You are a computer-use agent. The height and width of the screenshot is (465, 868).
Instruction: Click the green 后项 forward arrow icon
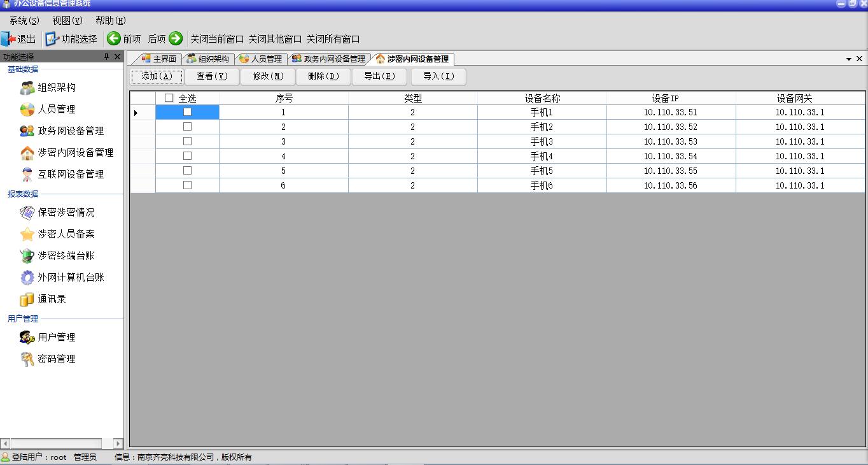pos(176,39)
